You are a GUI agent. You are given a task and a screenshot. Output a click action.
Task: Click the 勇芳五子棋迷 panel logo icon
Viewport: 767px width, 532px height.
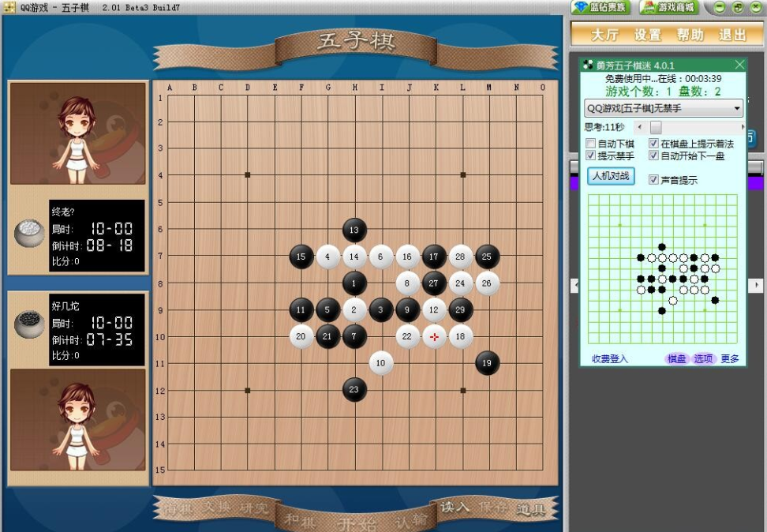589,65
